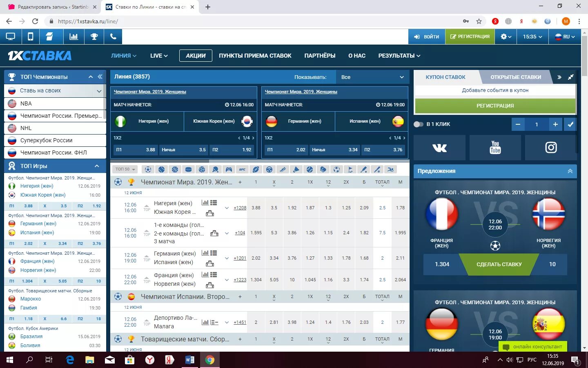Open the Показывать Все dropdown
The image size is (588, 368).
coord(372,77)
